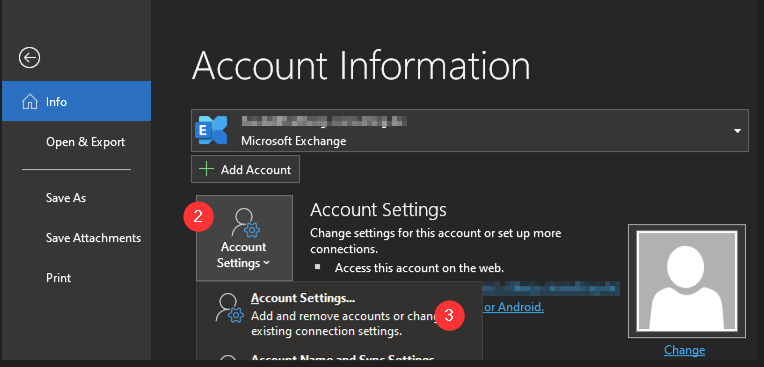This screenshot has height=367, width=764.
Task: Open the Print option in sidebar
Action: [x=58, y=278]
